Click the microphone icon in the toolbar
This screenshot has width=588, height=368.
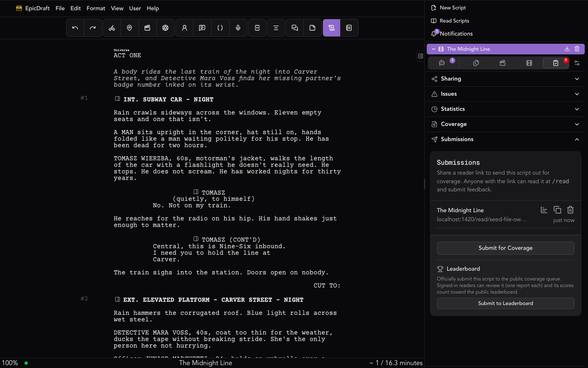tap(238, 28)
